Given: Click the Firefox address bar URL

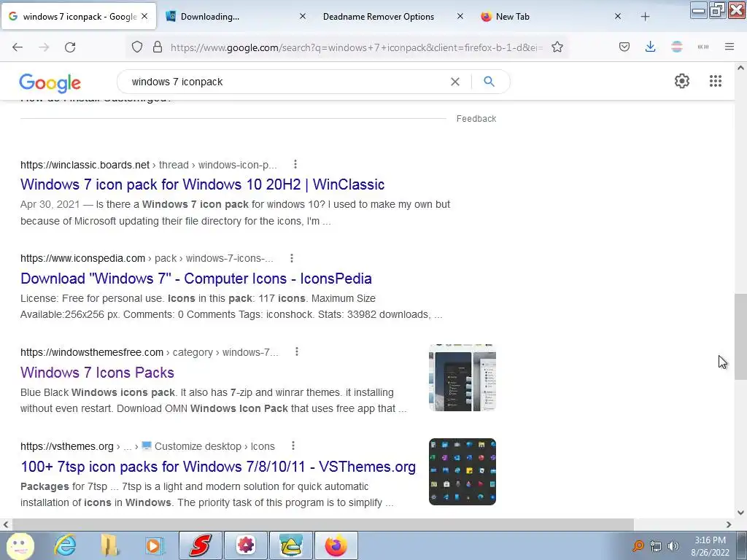Looking at the screenshot, I should (356, 47).
